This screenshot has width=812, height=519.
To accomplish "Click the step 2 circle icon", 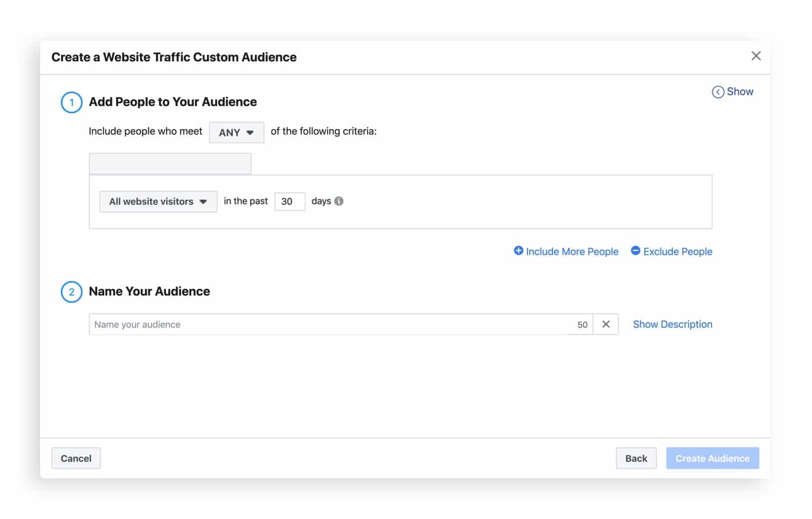I will pos(71,292).
